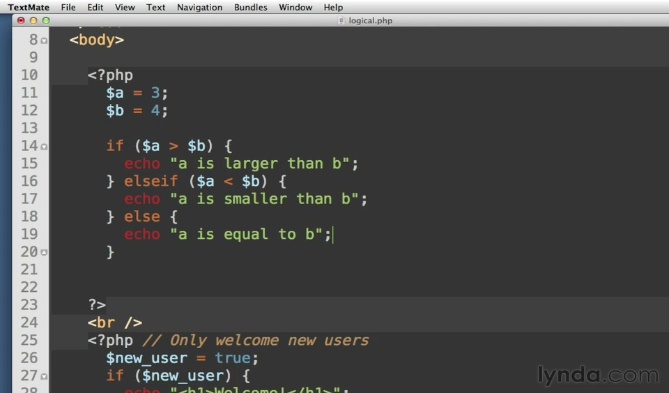Screen dimensions: 669x393
Task: Click the yellow minimize window button
Action: point(33,20)
